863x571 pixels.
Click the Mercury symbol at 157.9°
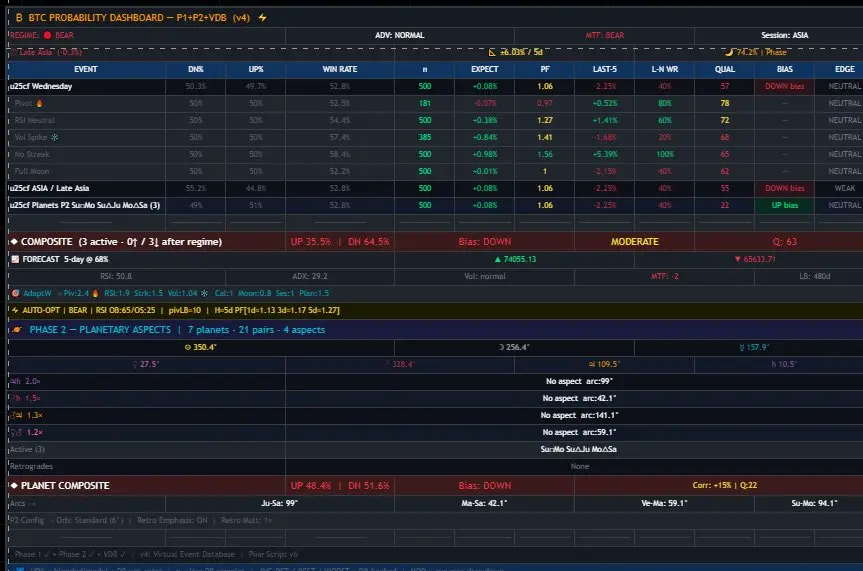[741, 347]
